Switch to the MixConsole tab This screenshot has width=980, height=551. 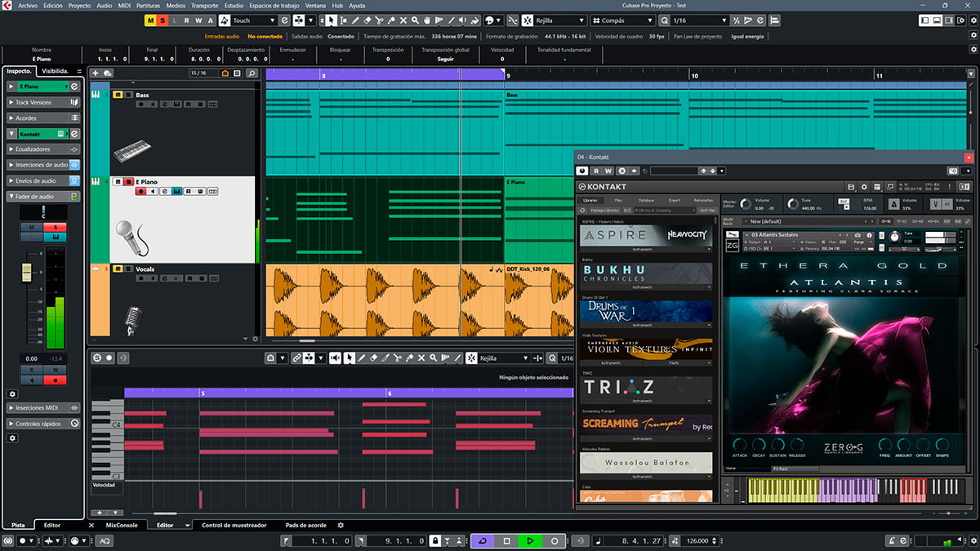(x=122, y=525)
